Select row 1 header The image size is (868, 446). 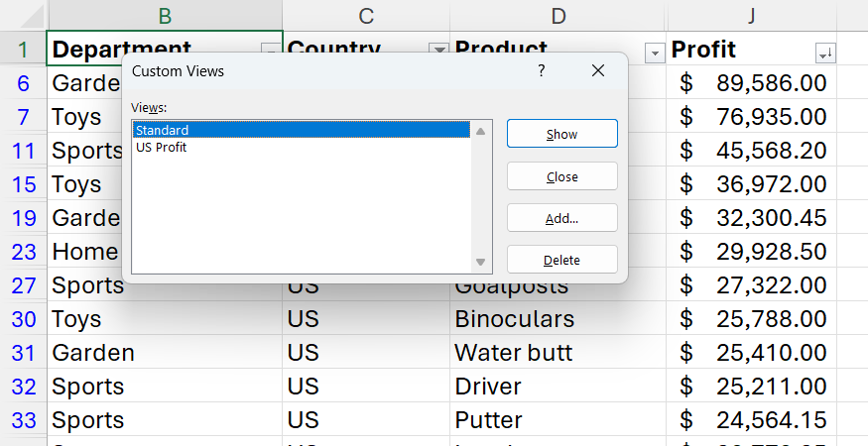pyautogui.click(x=23, y=50)
